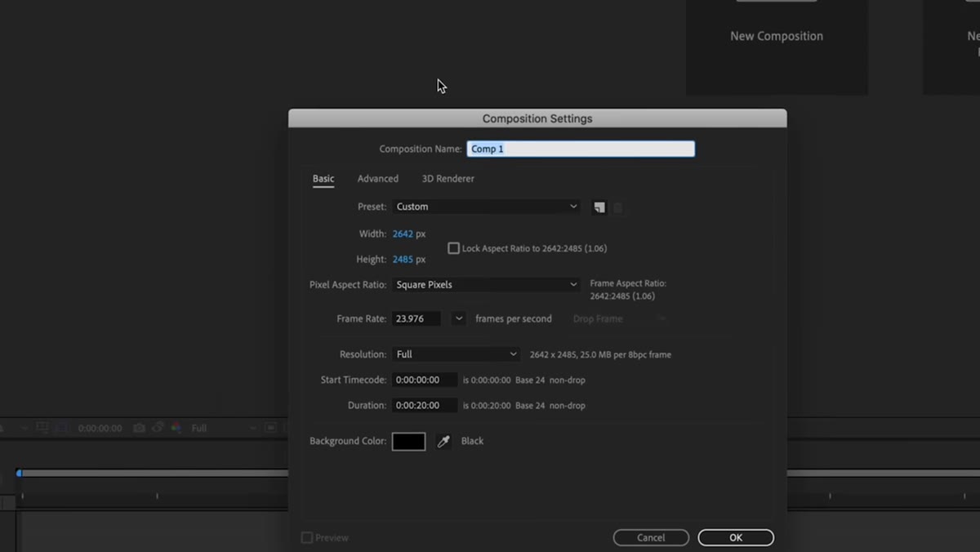Open the RGB channel icon in the viewer
980x552 pixels.
click(176, 428)
